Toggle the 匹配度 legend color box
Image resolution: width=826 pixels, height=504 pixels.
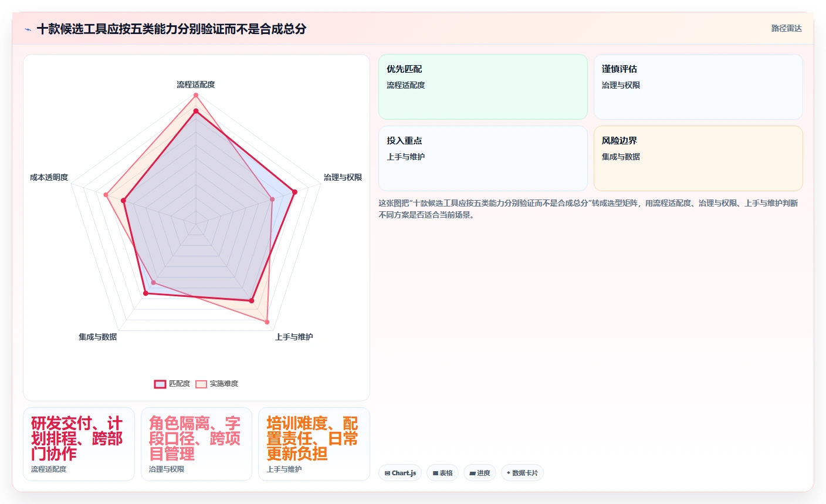[160, 384]
